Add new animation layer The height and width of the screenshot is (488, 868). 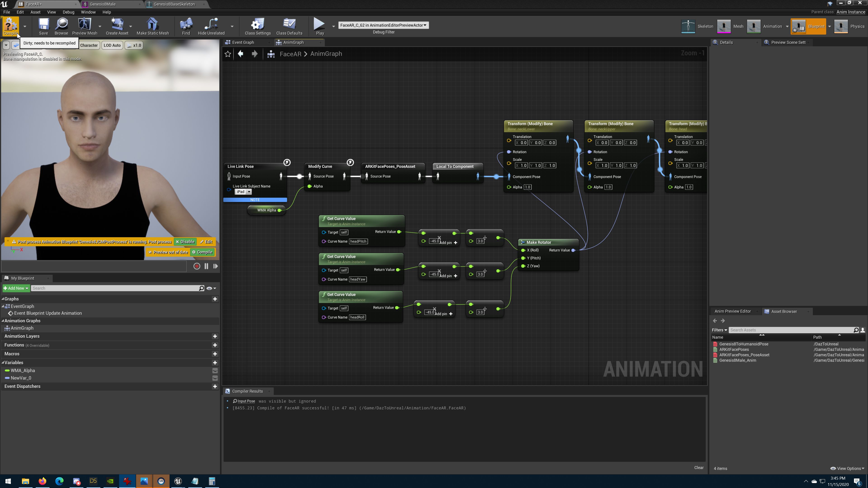pos(215,336)
